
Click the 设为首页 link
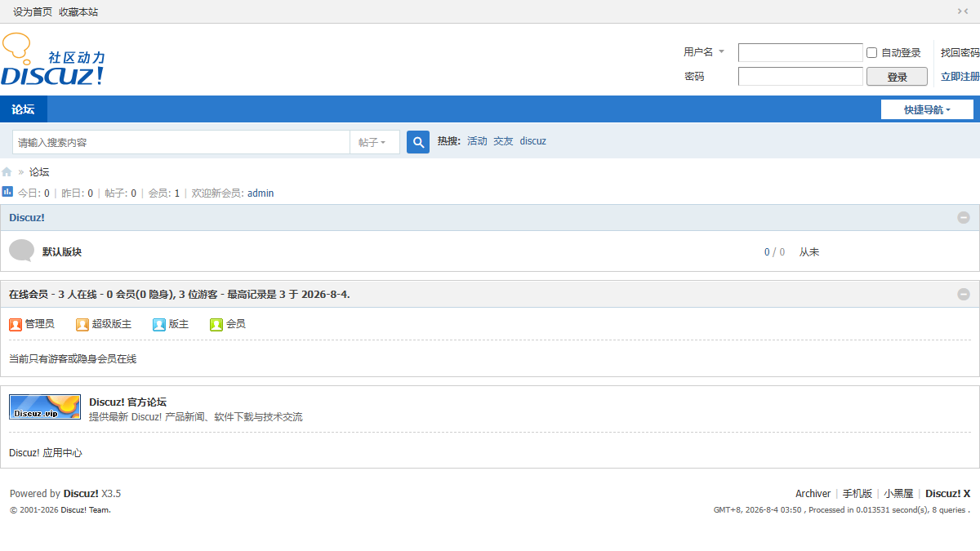(x=33, y=11)
